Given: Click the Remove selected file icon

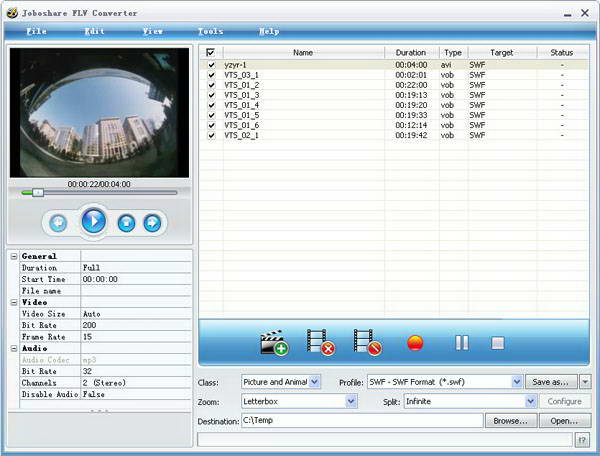Looking at the screenshot, I should pos(320,343).
